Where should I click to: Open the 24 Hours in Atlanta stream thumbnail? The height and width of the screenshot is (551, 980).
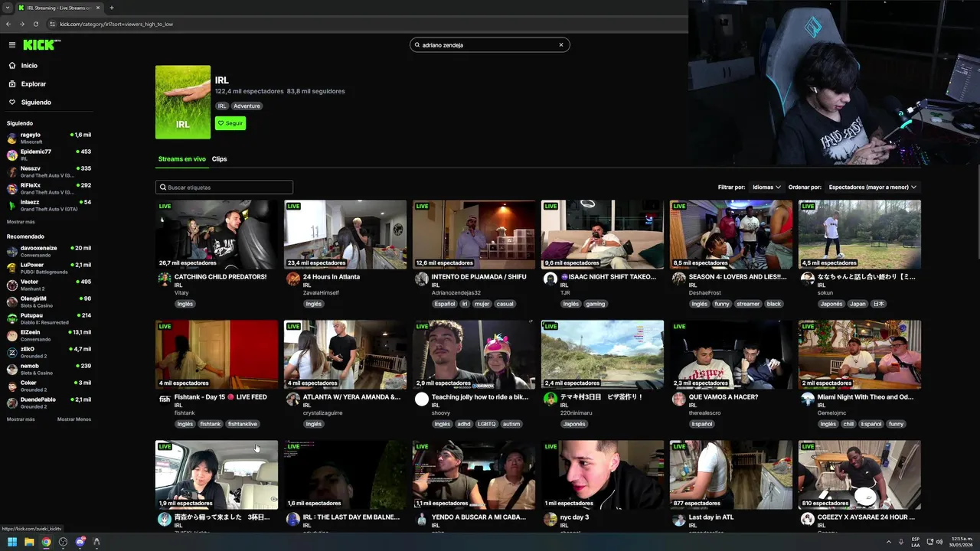(345, 234)
